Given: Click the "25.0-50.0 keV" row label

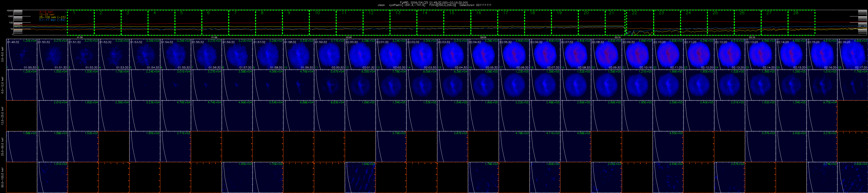Looking at the screenshot, I should click(x=3, y=146).
